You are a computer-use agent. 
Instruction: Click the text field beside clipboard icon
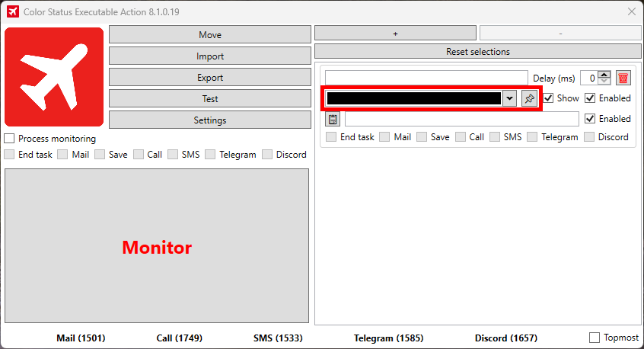click(x=462, y=119)
